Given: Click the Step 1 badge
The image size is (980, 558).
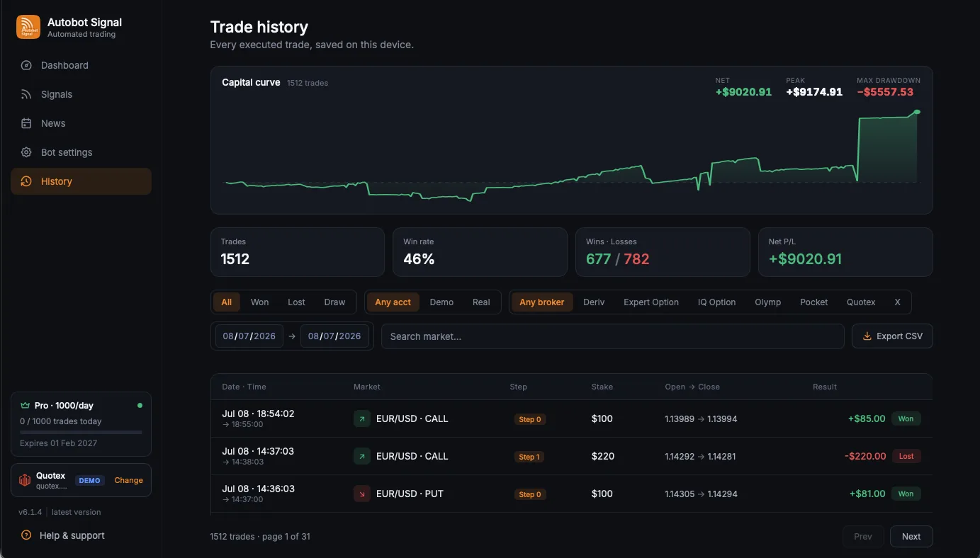Looking at the screenshot, I should point(529,457).
